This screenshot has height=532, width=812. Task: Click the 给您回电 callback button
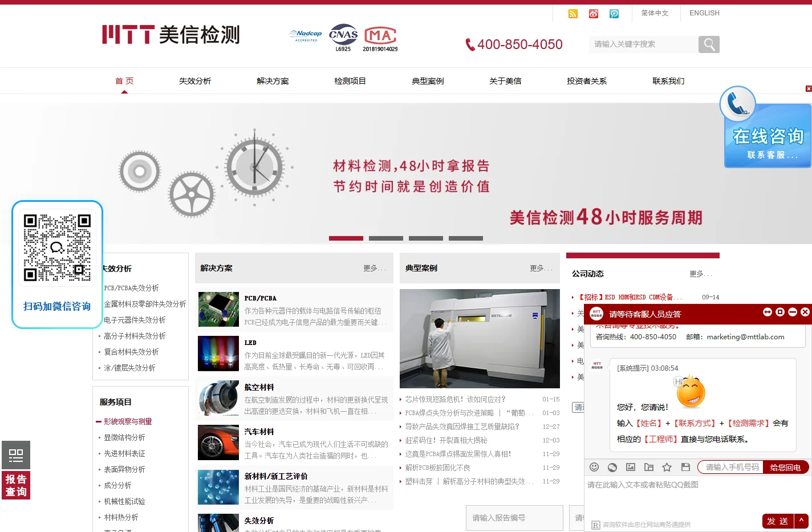coord(786,467)
